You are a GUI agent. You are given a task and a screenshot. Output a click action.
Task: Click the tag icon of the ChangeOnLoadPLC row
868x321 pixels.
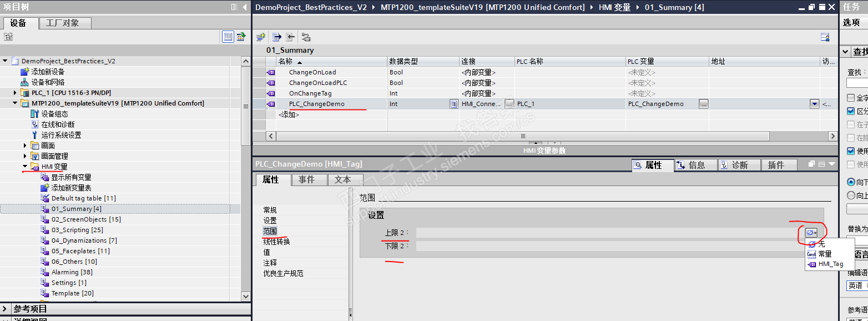pos(271,83)
